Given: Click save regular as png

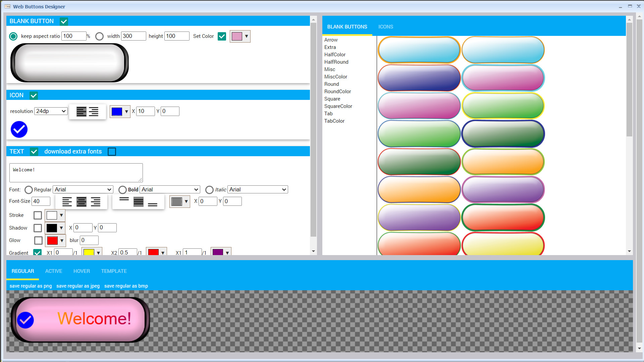Looking at the screenshot, I should 30,286.
